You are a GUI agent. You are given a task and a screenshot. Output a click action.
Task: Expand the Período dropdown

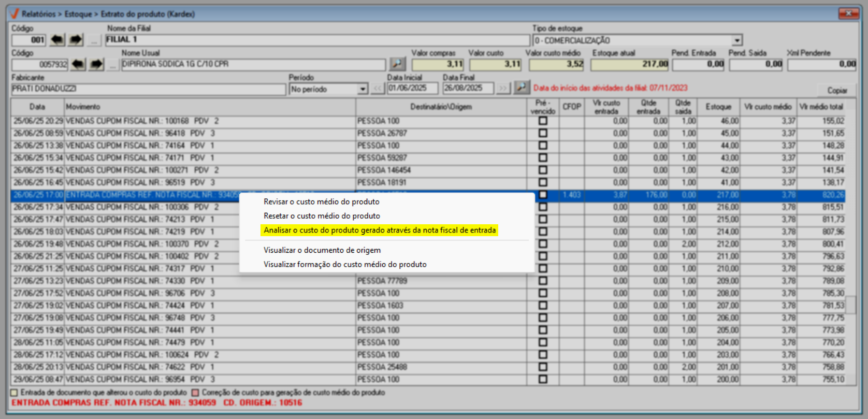pos(363,89)
